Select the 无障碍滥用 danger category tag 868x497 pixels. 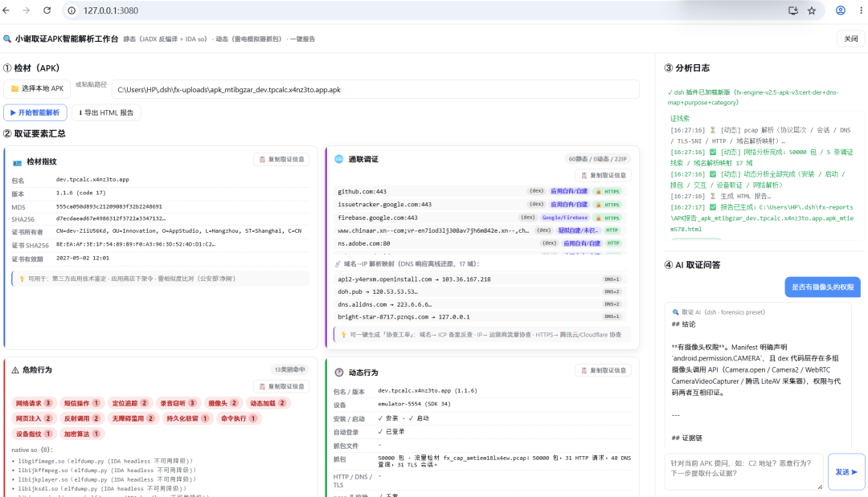coord(133,418)
